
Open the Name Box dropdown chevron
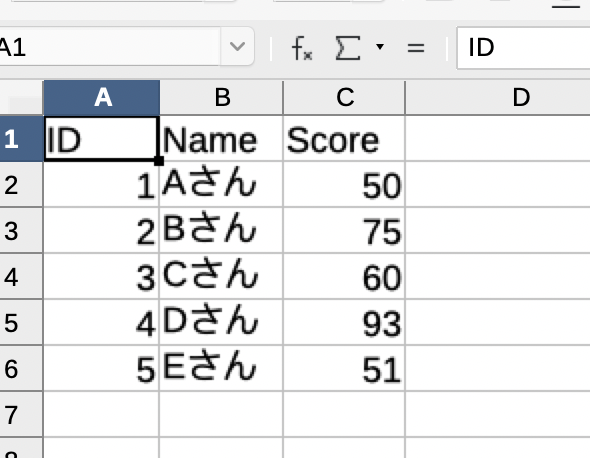(237, 47)
